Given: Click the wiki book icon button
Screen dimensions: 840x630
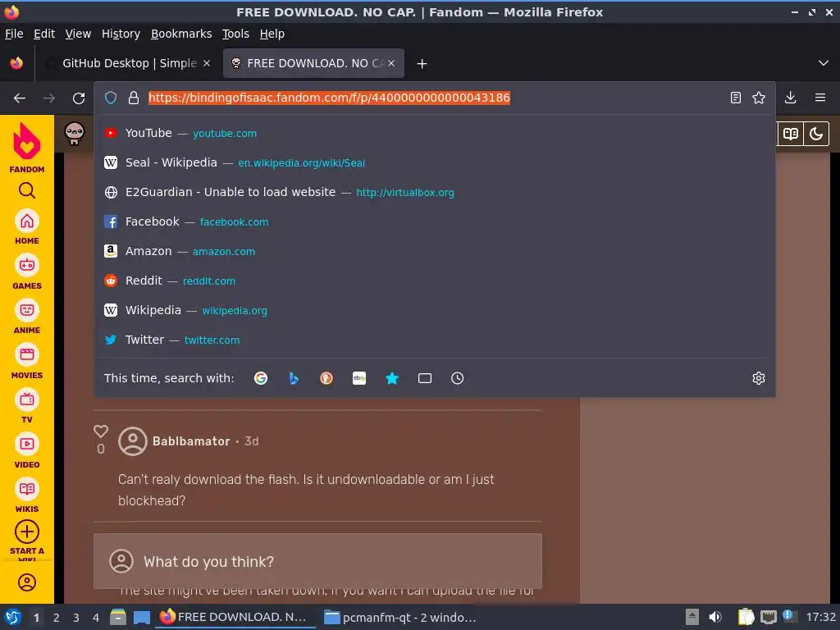Looking at the screenshot, I should pyautogui.click(x=791, y=134).
